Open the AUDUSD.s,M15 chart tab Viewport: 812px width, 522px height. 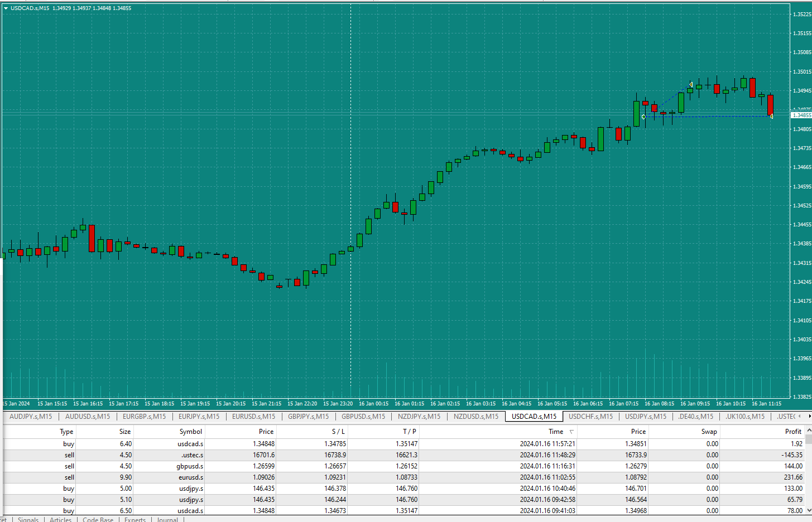click(x=88, y=417)
